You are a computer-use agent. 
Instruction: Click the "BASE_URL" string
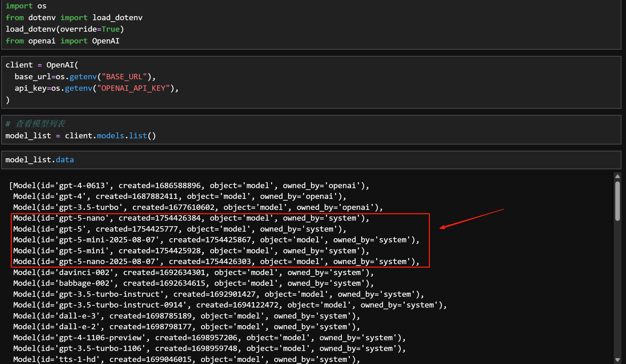coord(124,77)
